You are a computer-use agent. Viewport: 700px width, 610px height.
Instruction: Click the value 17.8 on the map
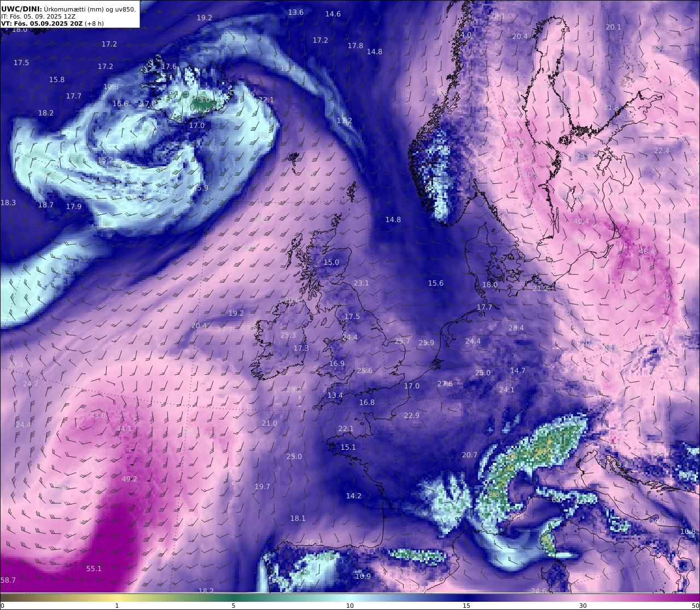[355, 45]
